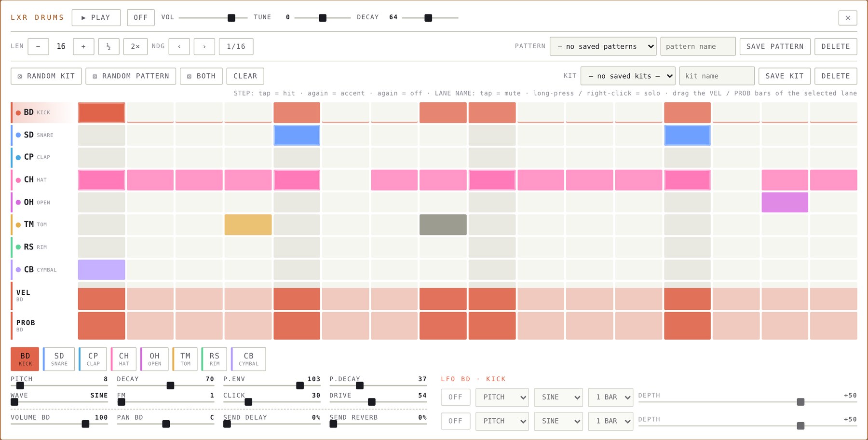The width and height of the screenshot is (868, 440).
Task: Click the 1/16 step resolution button
Action: click(236, 46)
